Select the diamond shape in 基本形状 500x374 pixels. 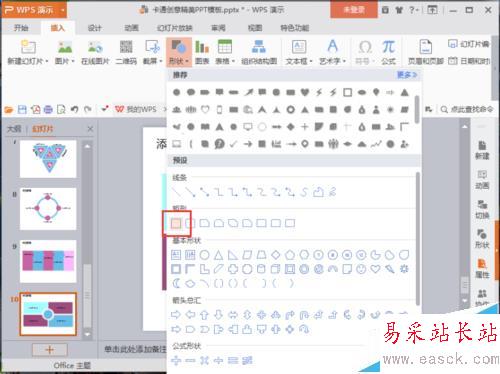[276, 255]
